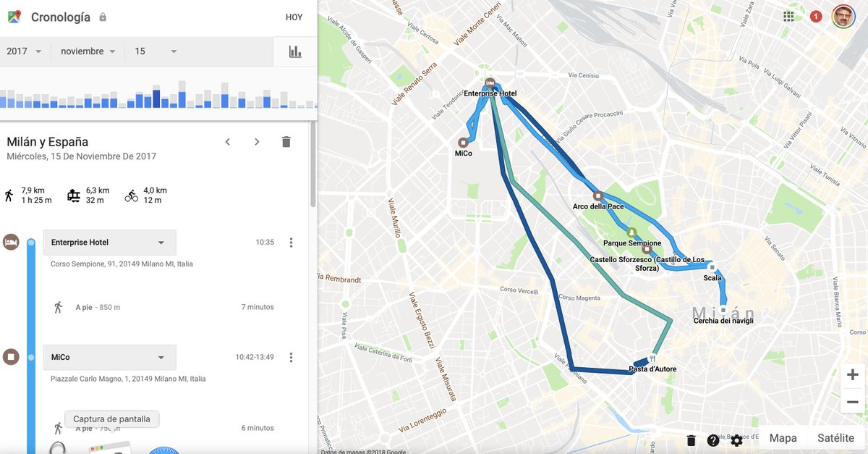
Task: Open more options for MiCo entry
Action: pos(291,357)
